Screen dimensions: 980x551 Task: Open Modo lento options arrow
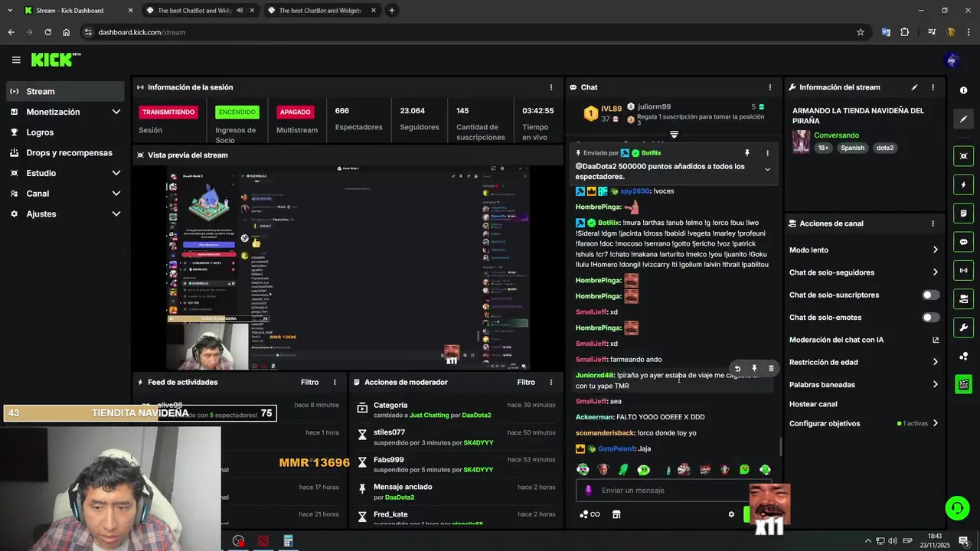click(x=935, y=250)
